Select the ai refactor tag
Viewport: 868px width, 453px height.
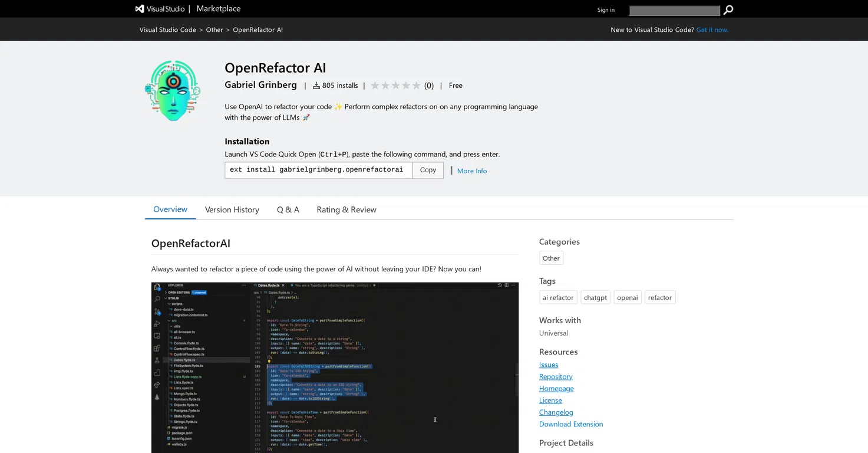point(558,297)
